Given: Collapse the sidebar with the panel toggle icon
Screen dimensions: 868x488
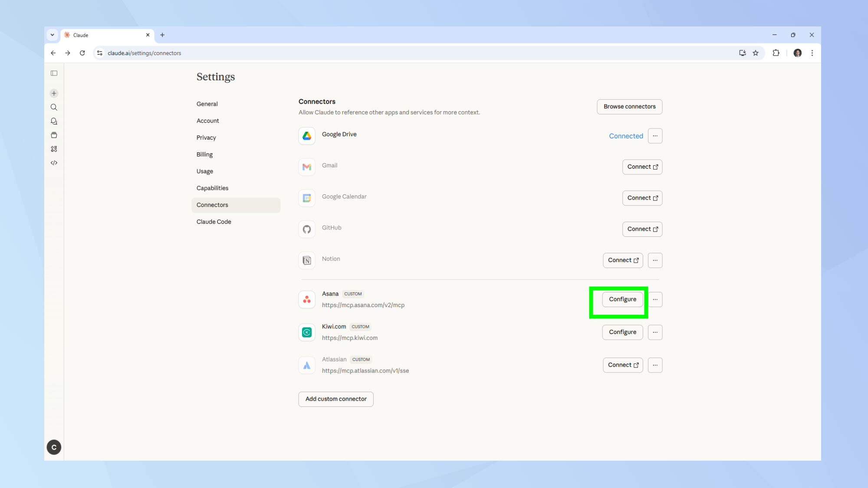Looking at the screenshot, I should [54, 73].
